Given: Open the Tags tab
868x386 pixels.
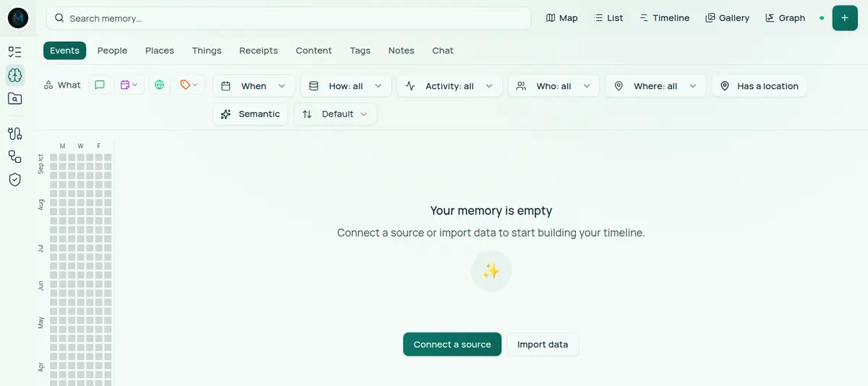Looking at the screenshot, I should (x=360, y=50).
